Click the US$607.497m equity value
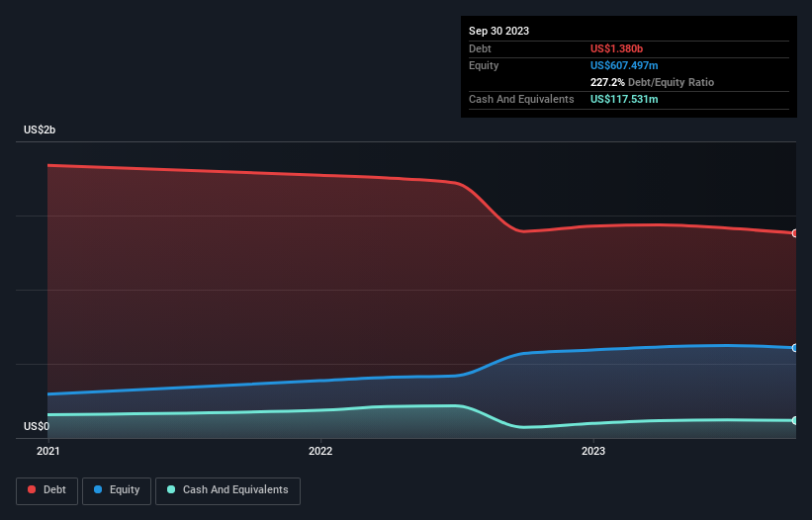Image resolution: width=812 pixels, height=520 pixels. click(624, 65)
